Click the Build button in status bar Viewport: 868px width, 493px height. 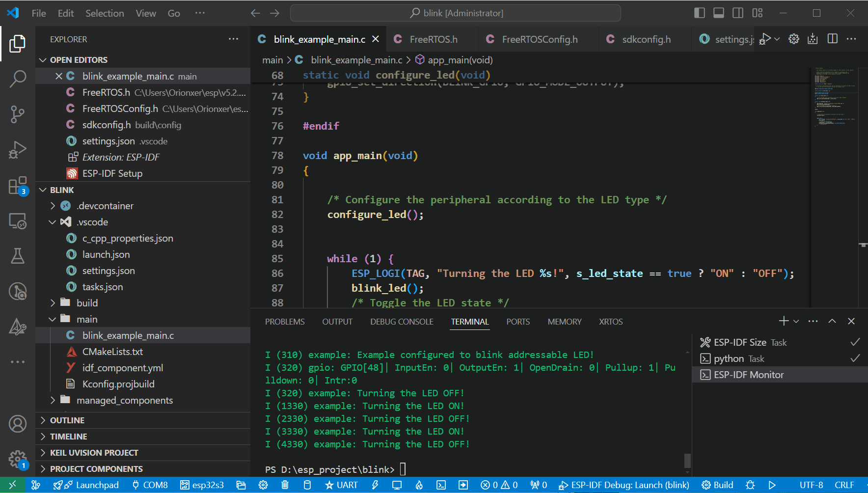pyautogui.click(x=717, y=485)
